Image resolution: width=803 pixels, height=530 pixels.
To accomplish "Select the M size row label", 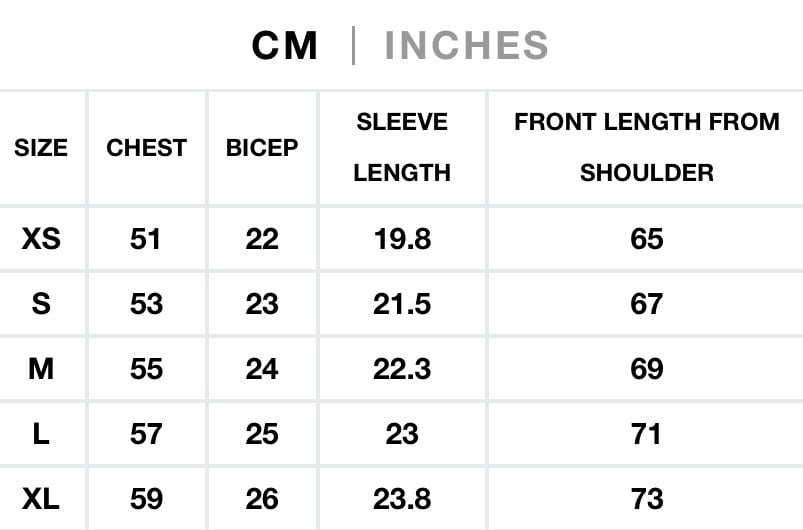I will coord(41,369).
